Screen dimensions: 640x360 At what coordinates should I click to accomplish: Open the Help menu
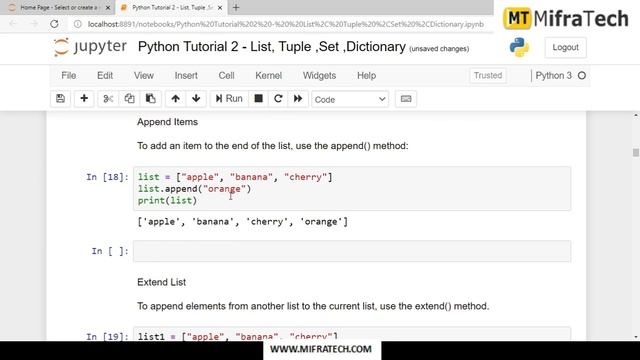367,76
